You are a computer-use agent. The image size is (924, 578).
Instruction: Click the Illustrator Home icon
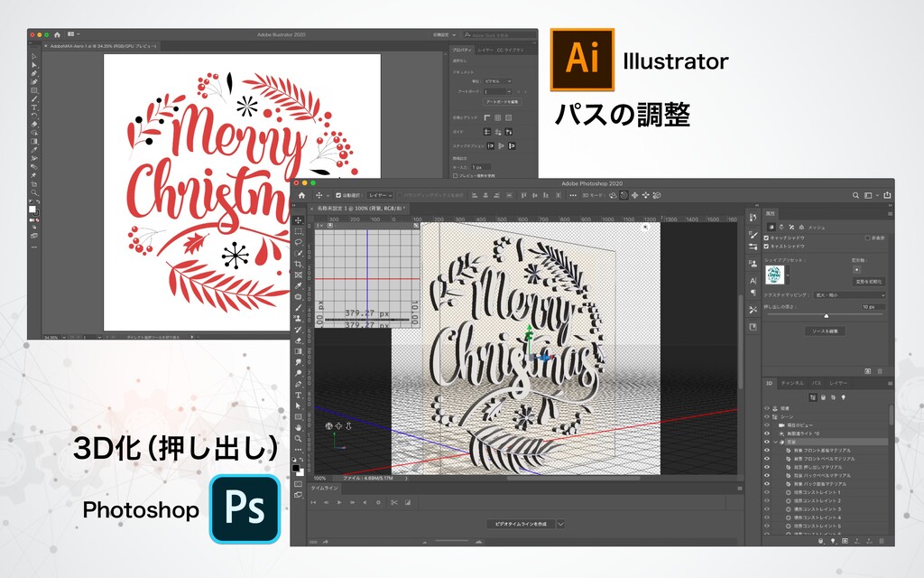click(57, 35)
